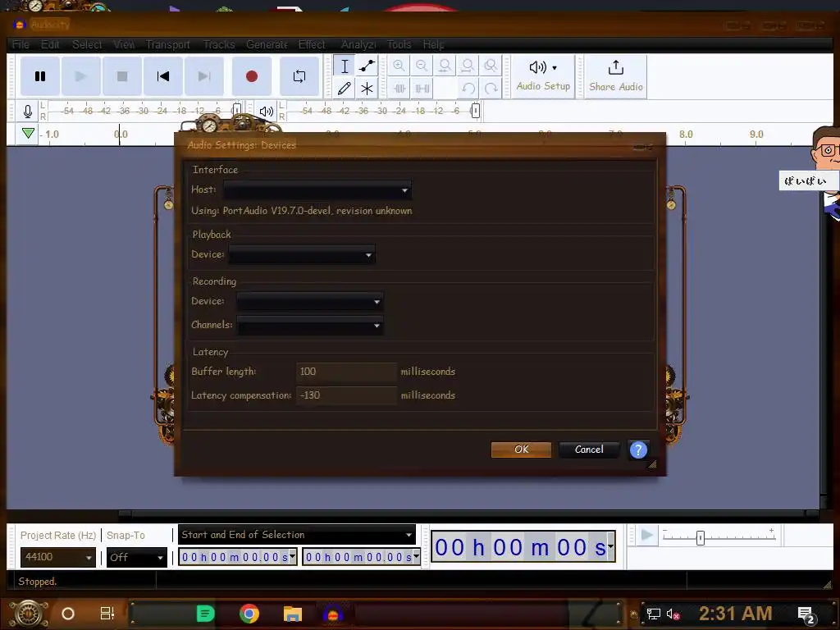Open the Edit menu
This screenshot has height=630, width=840.
pos(50,44)
